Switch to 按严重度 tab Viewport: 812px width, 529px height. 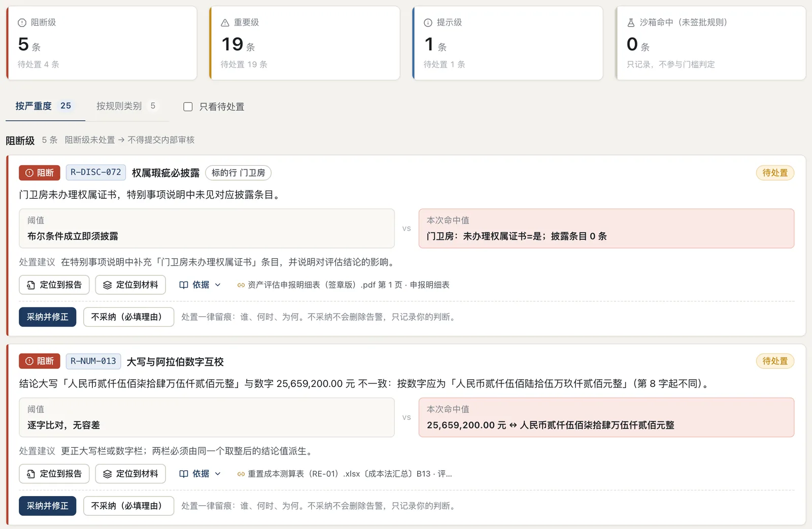45,106
